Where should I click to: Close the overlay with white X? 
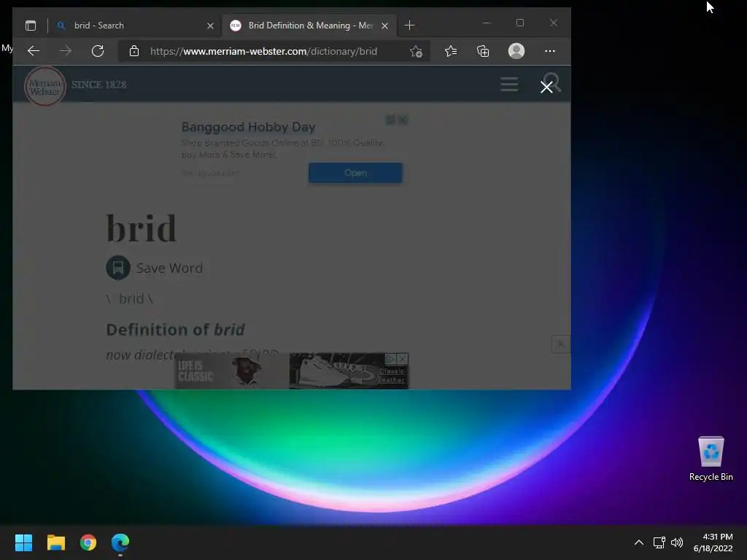pyautogui.click(x=546, y=87)
